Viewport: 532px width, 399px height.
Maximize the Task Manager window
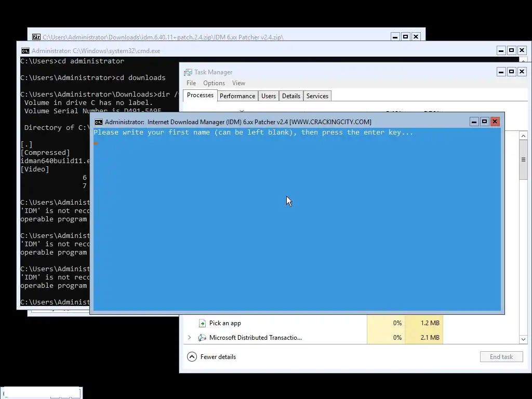(512, 72)
